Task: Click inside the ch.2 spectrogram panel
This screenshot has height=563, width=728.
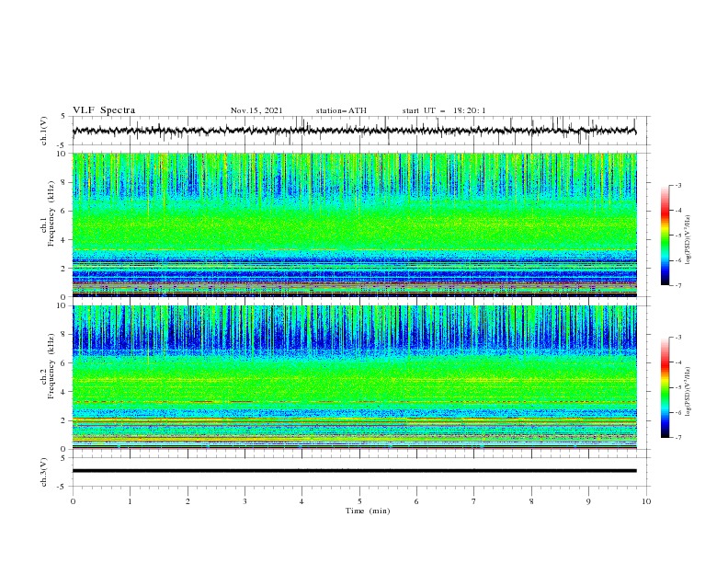Action: 354,377
